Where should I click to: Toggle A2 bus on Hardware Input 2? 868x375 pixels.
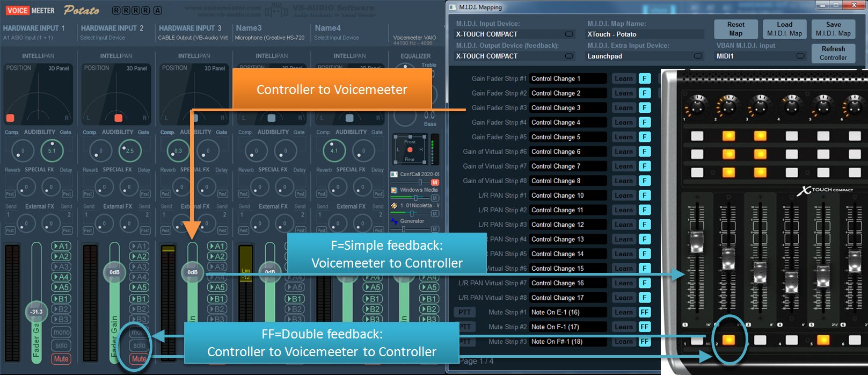coord(139,256)
